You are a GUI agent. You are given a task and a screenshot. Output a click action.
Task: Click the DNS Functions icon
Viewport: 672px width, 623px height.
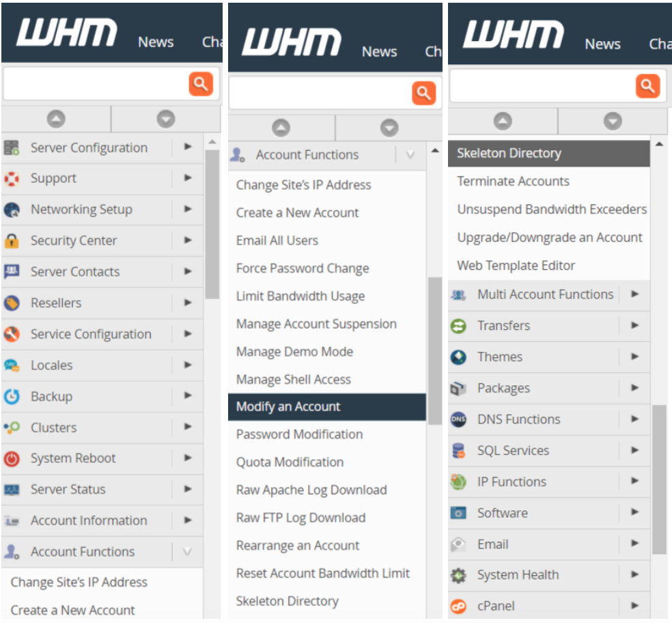point(458,419)
